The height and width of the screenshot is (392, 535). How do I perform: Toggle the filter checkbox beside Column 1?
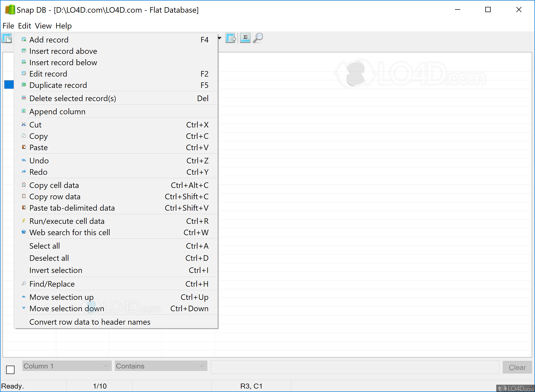[x=10, y=370]
